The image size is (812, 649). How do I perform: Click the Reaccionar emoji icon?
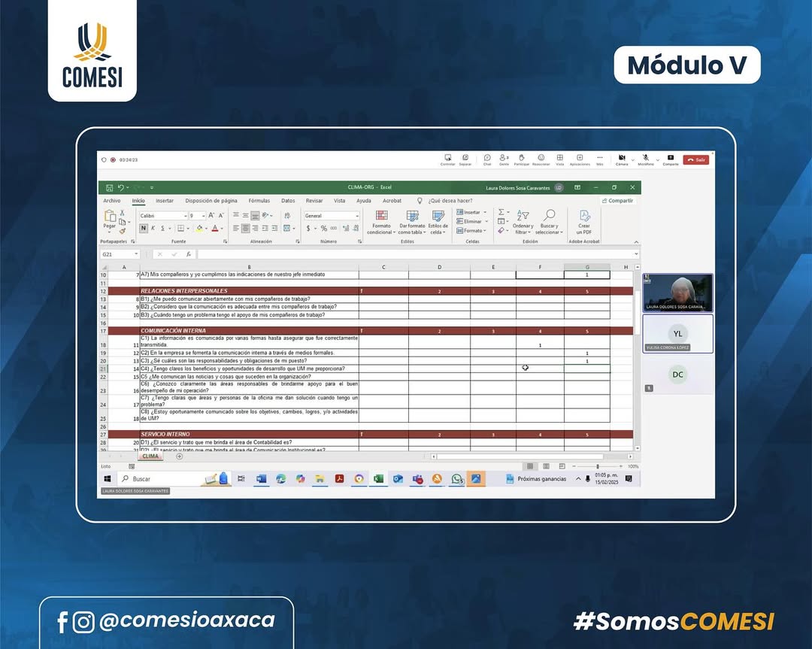(x=541, y=159)
